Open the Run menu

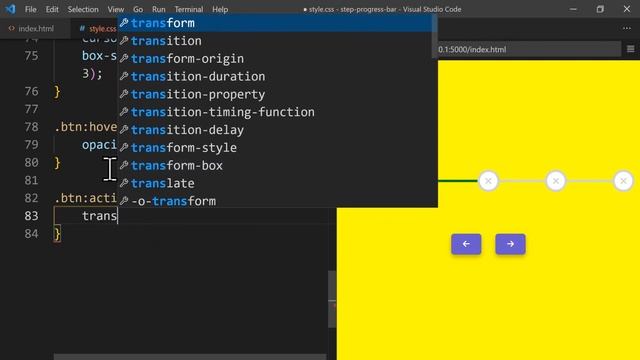coord(159,9)
